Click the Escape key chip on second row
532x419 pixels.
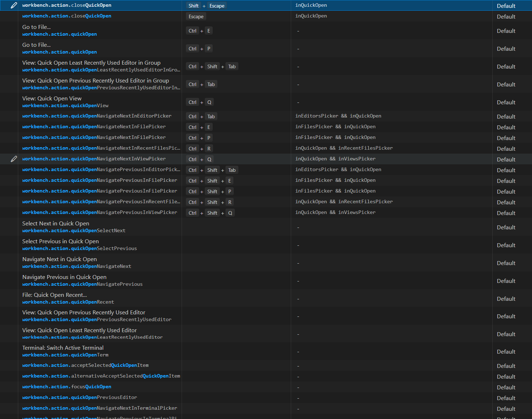click(196, 16)
